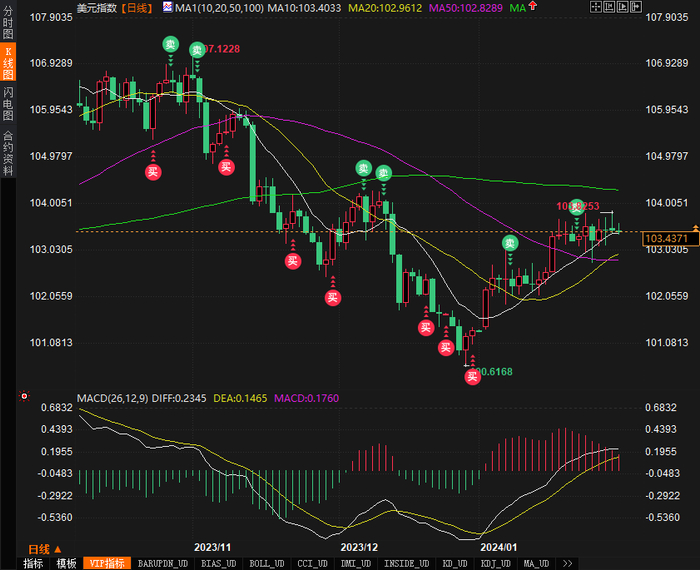
Task: Apply the KDJ_UD indicator
Action: point(496,563)
